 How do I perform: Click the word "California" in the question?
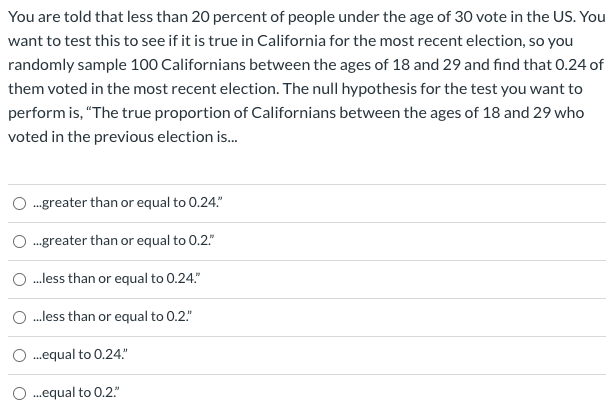[292, 41]
